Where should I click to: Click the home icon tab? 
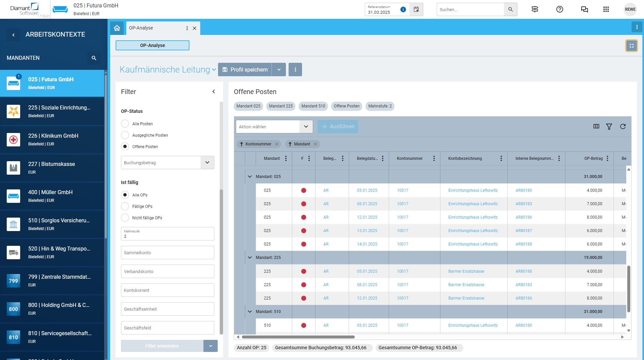tap(117, 28)
